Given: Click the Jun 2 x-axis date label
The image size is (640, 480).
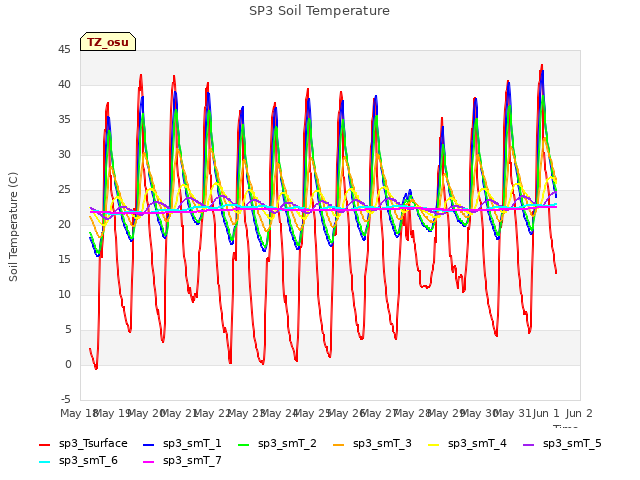Looking at the screenshot, I should [x=579, y=413].
